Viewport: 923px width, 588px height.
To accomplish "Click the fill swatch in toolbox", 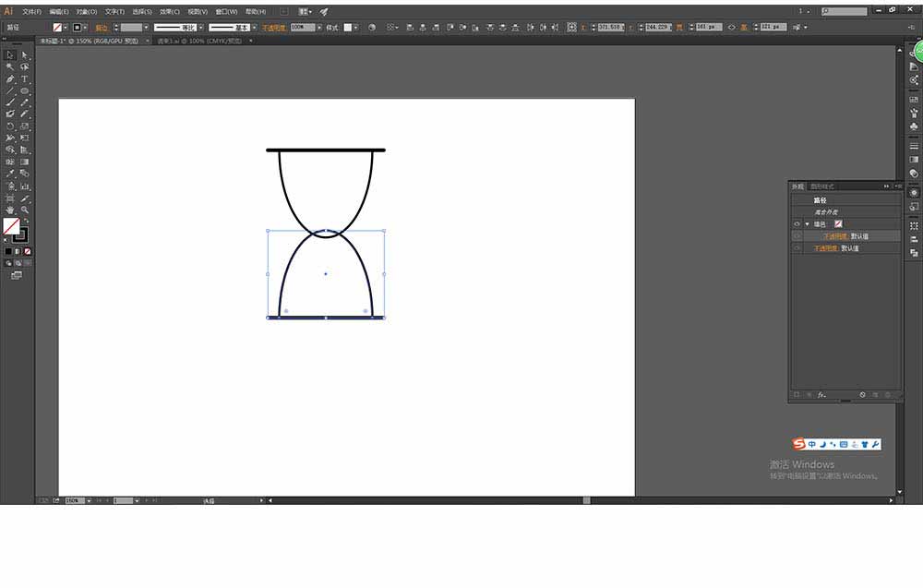I will point(10,225).
